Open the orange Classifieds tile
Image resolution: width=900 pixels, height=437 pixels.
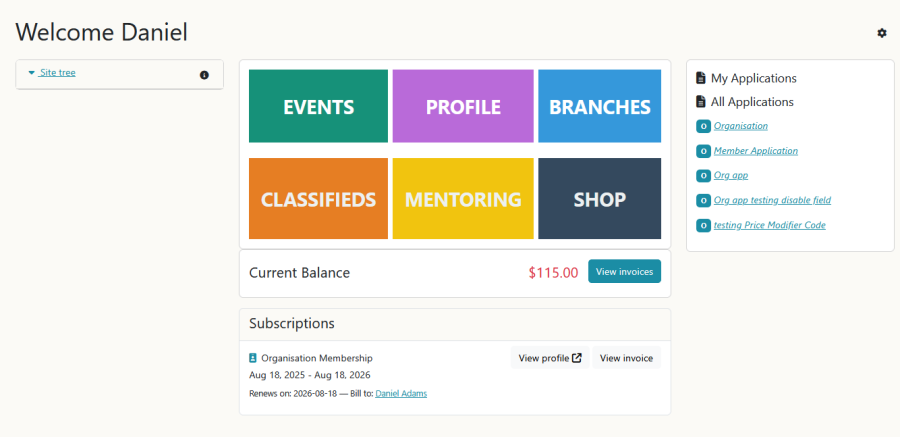point(318,199)
